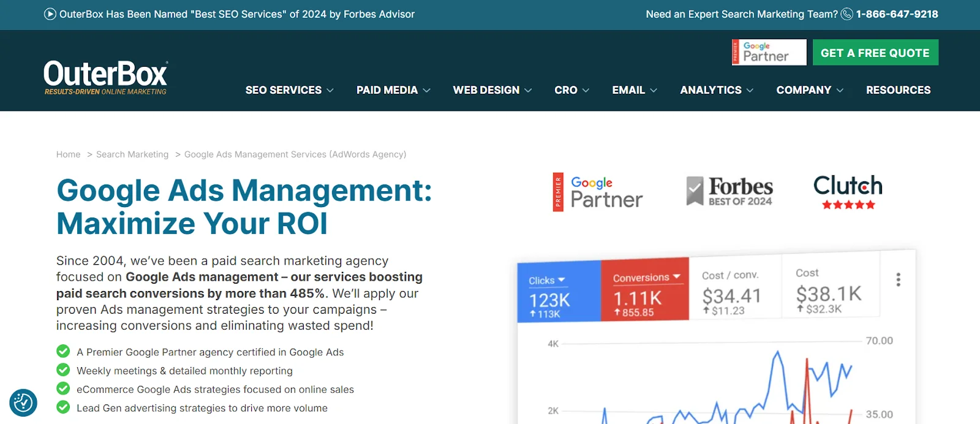Click the Google Ads Management: Maximize Your ROI heading
The image size is (980, 424).
pos(244,207)
